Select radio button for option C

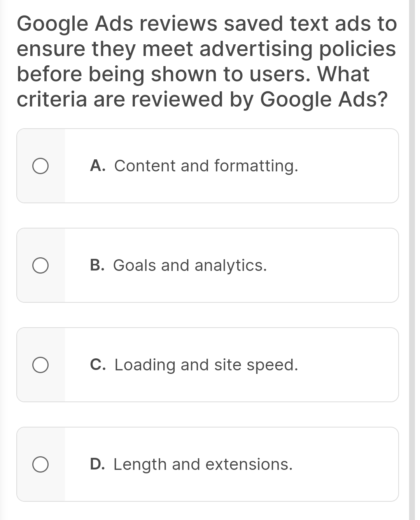click(x=40, y=365)
